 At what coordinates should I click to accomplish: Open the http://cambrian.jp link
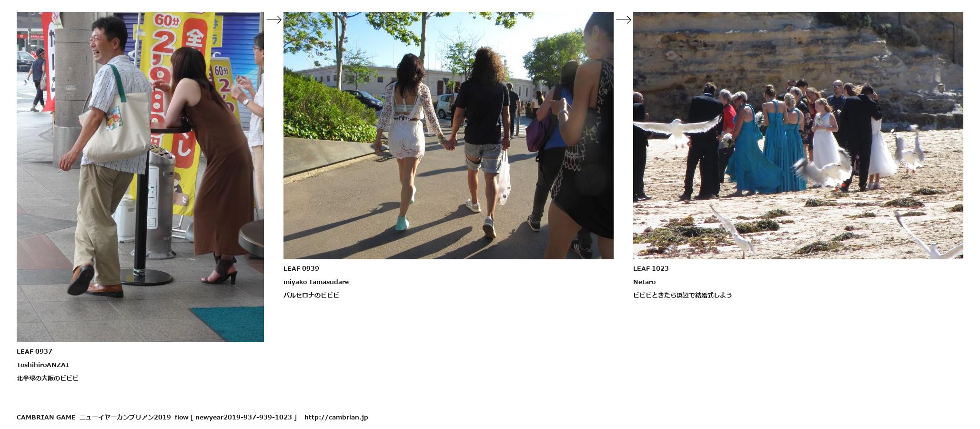[x=336, y=417]
